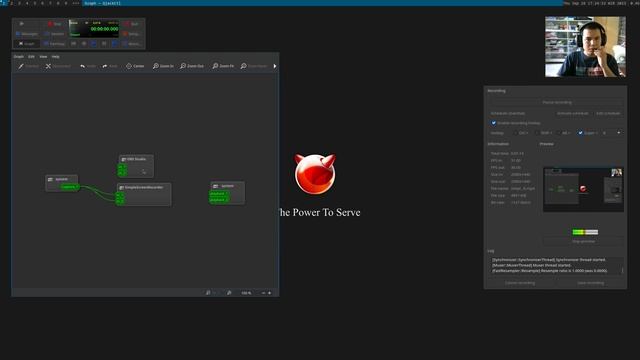Open the Help menu in Graph window
Screen dimensions: 640x360
coord(56,56)
